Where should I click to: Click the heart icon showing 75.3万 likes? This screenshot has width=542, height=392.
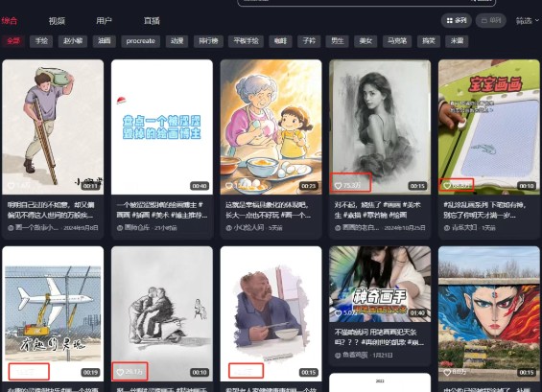click(x=338, y=186)
